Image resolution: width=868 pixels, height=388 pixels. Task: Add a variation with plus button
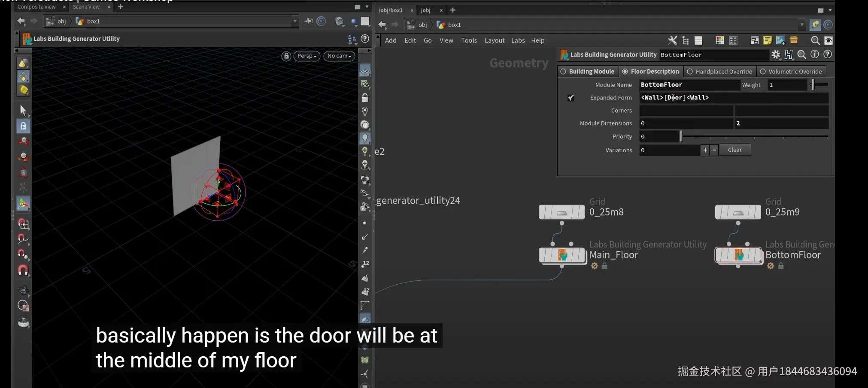[x=705, y=150]
